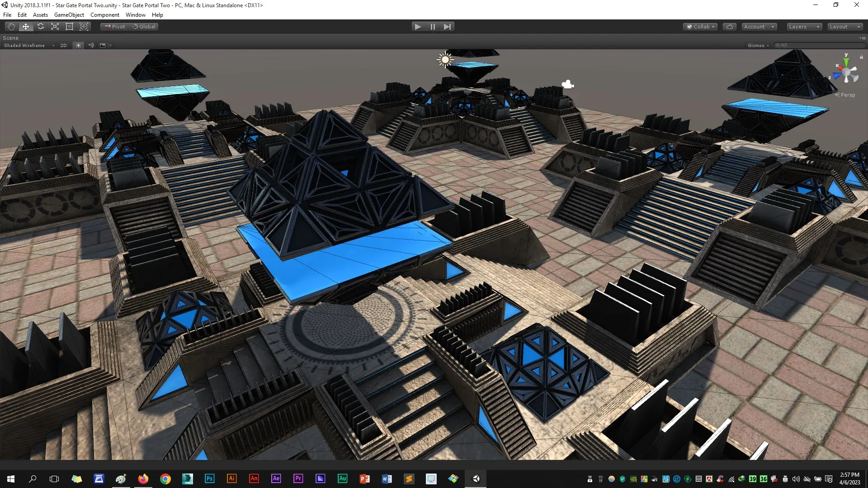Pause the game with the Pause button
Image resolution: width=868 pixels, height=488 pixels.
pos(433,27)
